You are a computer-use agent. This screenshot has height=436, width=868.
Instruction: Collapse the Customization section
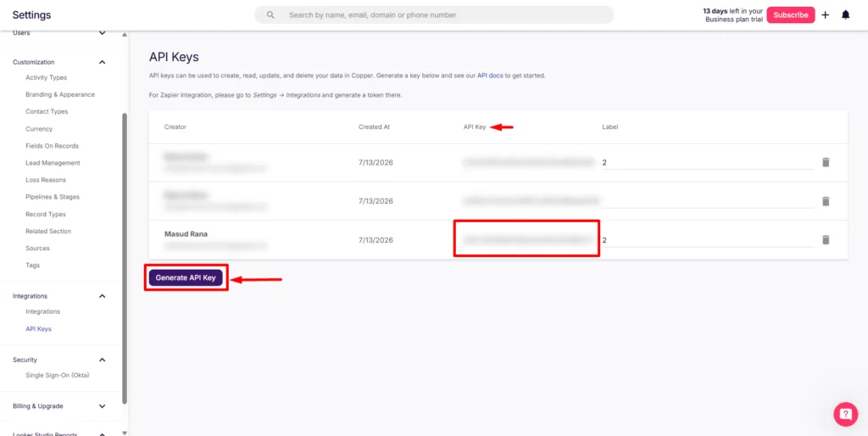click(x=102, y=62)
